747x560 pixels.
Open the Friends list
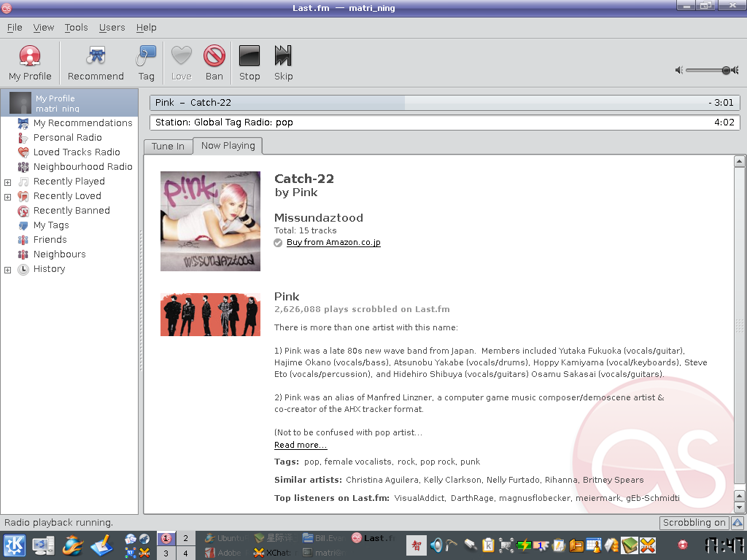coord(50,239)
